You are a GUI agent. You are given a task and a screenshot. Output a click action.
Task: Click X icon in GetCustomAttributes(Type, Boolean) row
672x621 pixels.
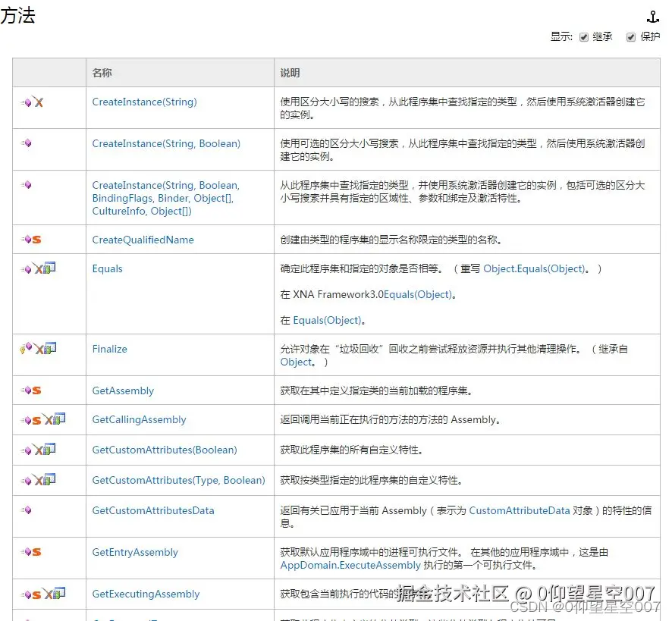[39, 481]
